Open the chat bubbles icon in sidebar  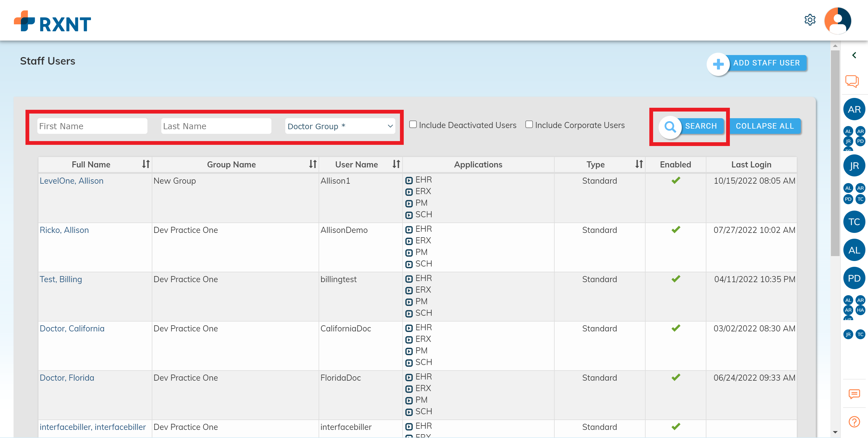(x=852, y=81)
